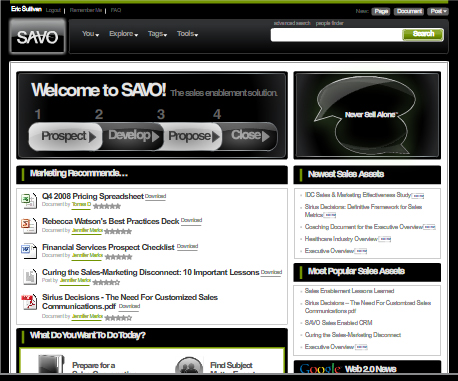Rate Financial Services Prospect Checklist stars
Screen dimensions: 458x381
click(x=118, y=257)
